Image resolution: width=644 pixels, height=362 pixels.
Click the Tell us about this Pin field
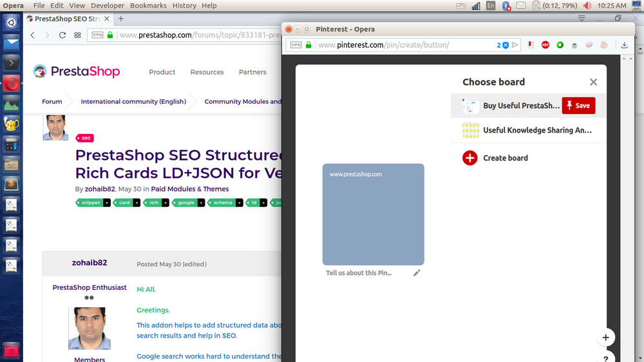[359, 273]
